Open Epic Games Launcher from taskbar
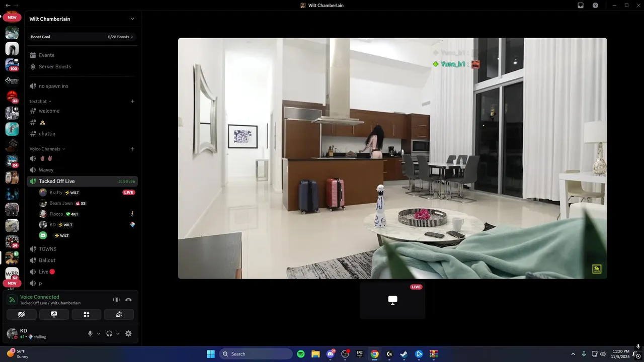This screenshot has width=644, height=362. 360,354
